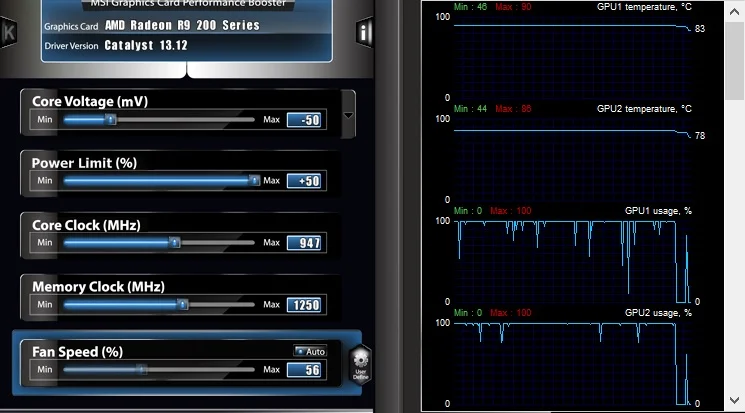The width and height of the screenshot is (745, 413).
Task: Expand the Core Voltage dropdown arrow
Action: coord(348,115)
